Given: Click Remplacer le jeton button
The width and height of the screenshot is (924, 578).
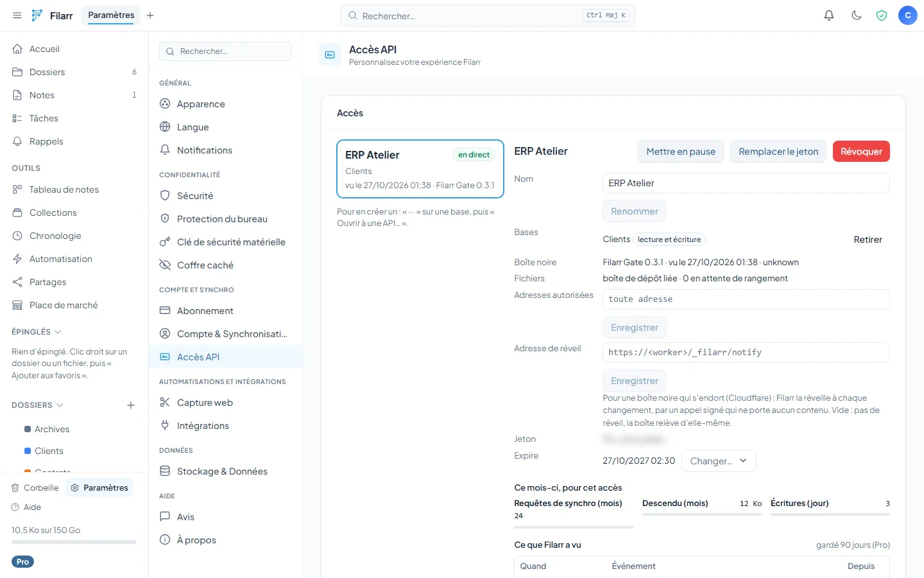Looking at the screenshot, I should pyautogui.click(x=778, y=152).
